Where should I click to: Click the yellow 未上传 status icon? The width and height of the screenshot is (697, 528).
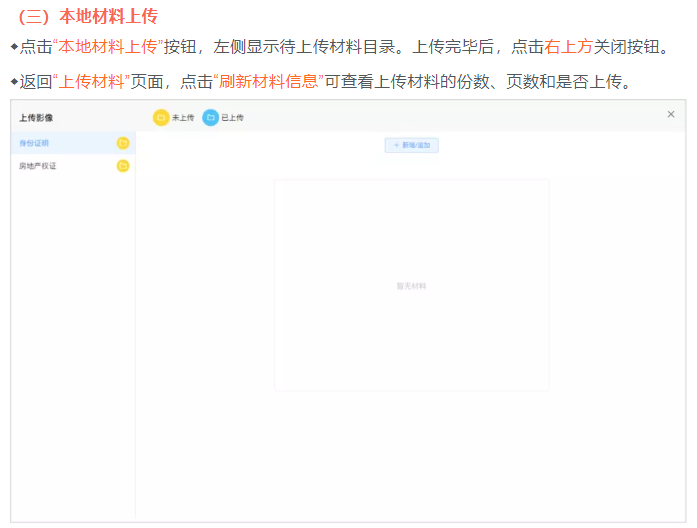[x=161, y=118]
